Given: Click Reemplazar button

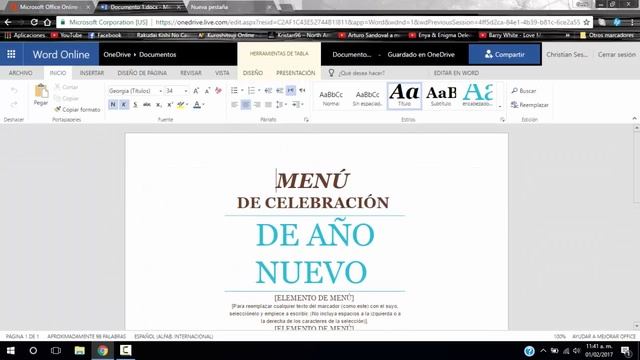Looking at the screenshot, I should [529, 105].
